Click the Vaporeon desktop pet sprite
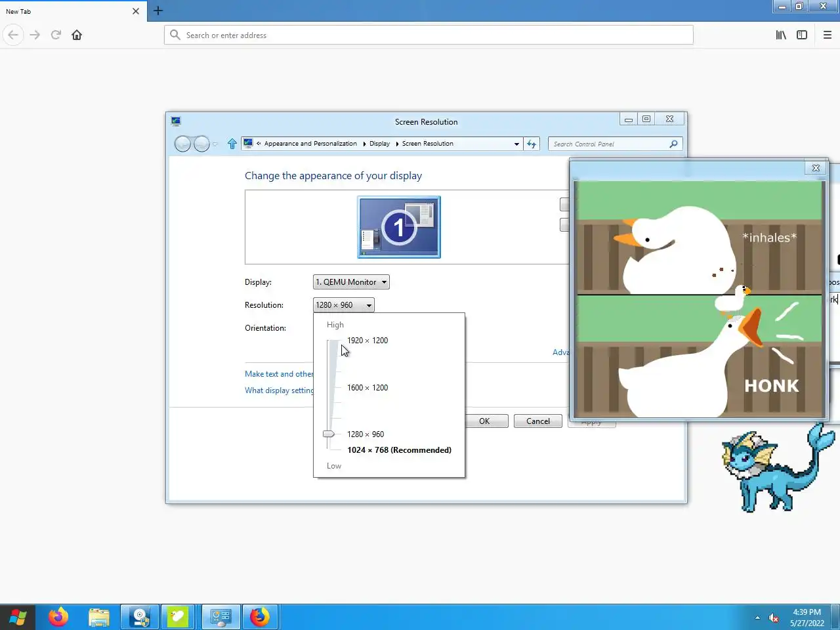 (x=778, y=467)
